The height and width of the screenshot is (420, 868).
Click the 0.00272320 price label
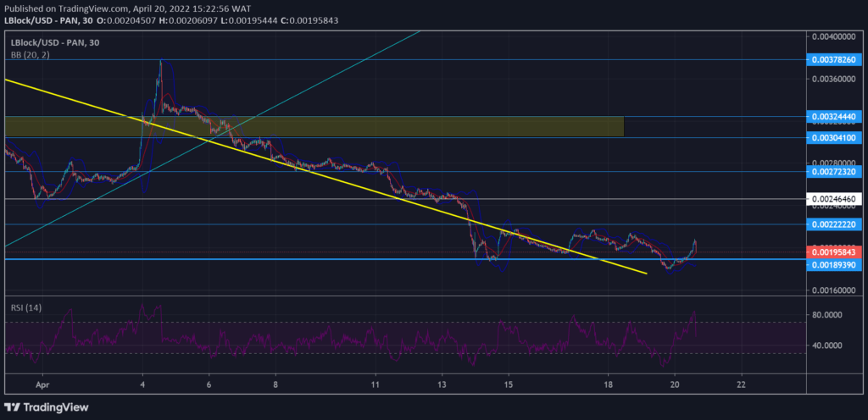click(834, 172)
